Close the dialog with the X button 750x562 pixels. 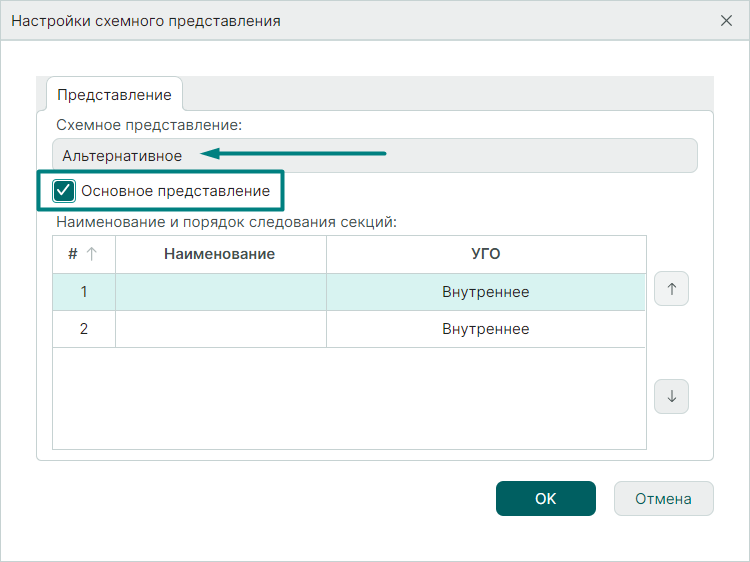click(726, 20)
